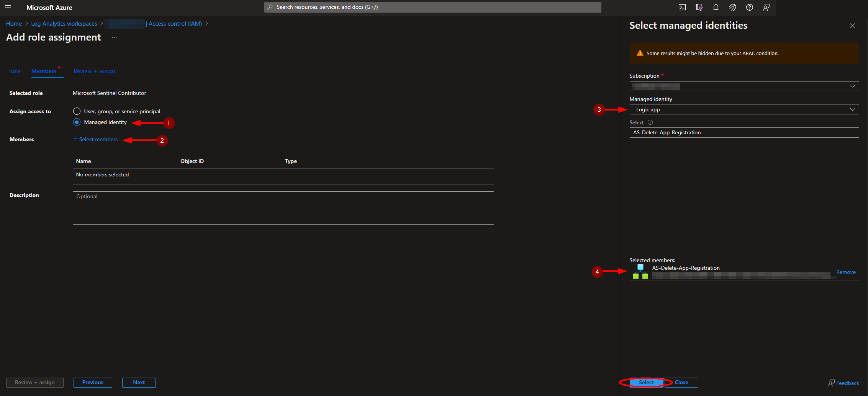The height and width of the screenshot is (396, 868).
Task: Switch to the Role tab
Action: [x=15, y=71]
